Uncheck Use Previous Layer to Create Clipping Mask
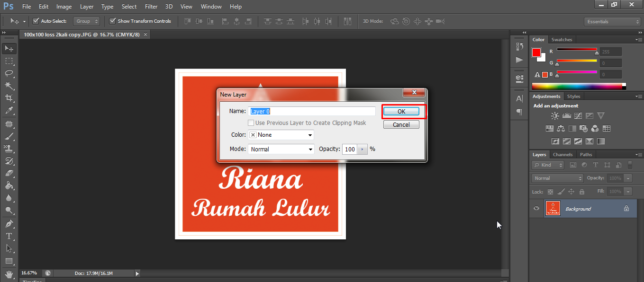This screenshot has width=644, height=282. [251, 123]
